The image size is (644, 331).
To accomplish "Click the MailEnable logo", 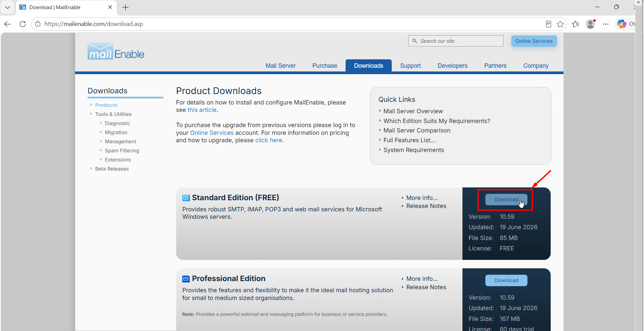I will tap(116, 52).
